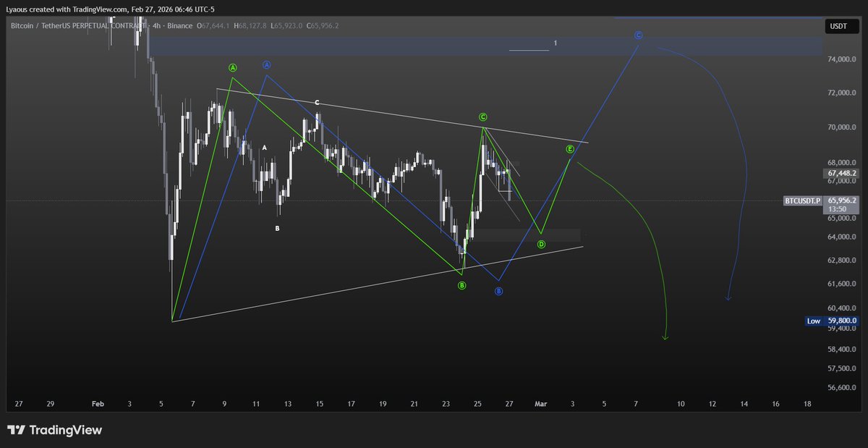Click the 58,400.0 price axis label
Image resolution: width=868 pixels, height=448 pixels.
click(842, 350)
